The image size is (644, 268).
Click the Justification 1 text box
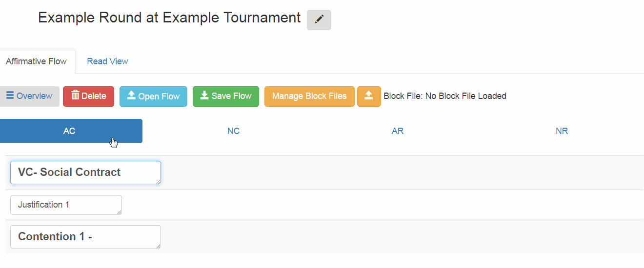tap(66, 205)
